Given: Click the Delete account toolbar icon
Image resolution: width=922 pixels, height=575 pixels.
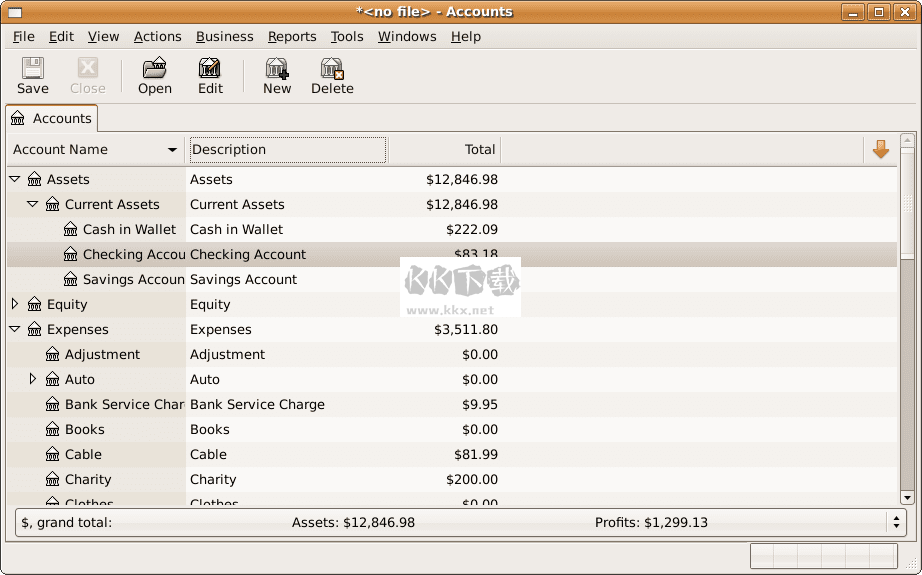Looking at the screenshot, I should [332, 69].
